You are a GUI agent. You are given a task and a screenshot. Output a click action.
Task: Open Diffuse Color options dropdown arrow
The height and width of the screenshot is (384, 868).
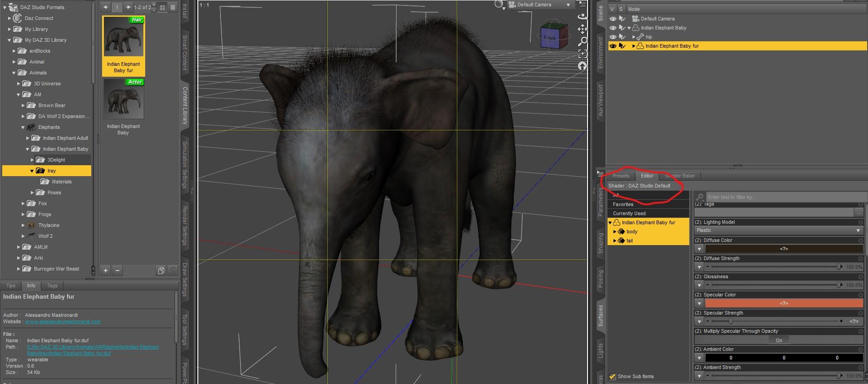click(699, 249)
